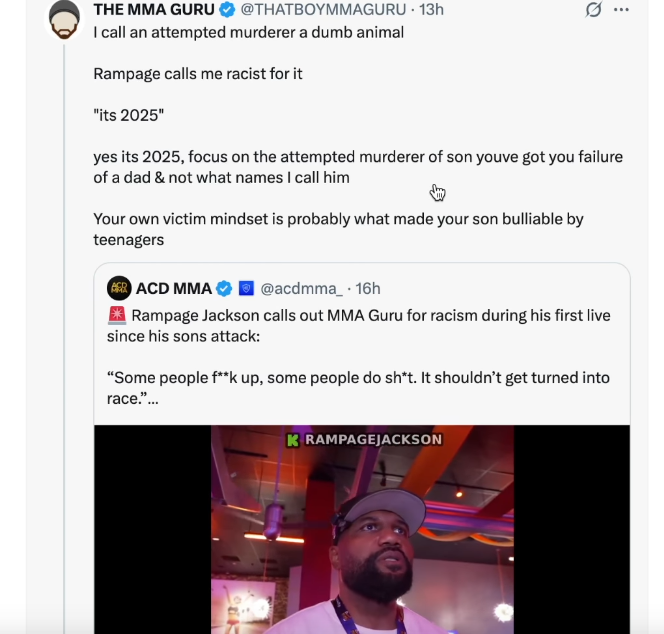
Task: Open the tweet's three-dot more menu
Action: (x=622, y=10)
